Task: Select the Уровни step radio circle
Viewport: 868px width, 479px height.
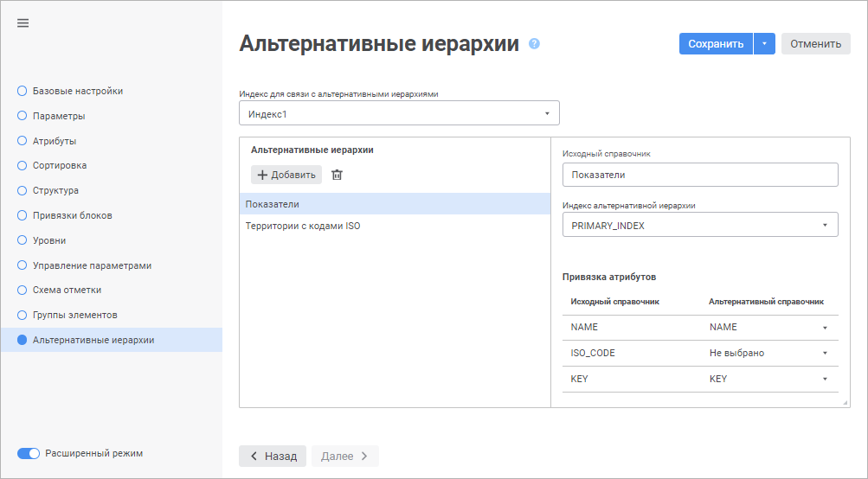Action: coord(23,240)
